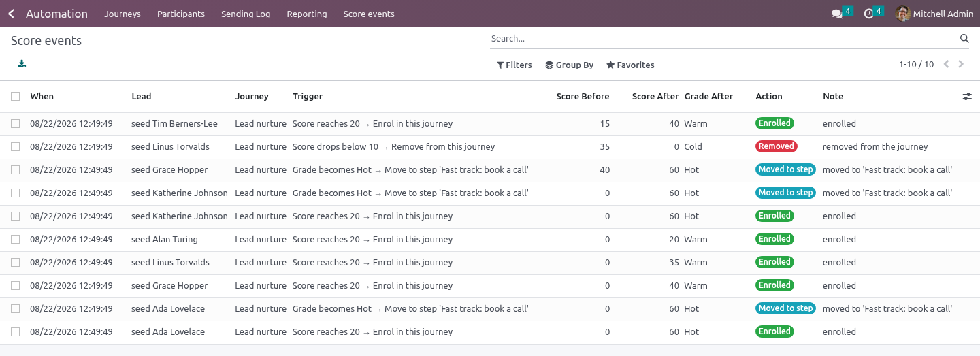This screenshot has height=356, width=980.
Task: Tick checkbox for Grace Hopper Moved to step row
Action: (15, 170)
